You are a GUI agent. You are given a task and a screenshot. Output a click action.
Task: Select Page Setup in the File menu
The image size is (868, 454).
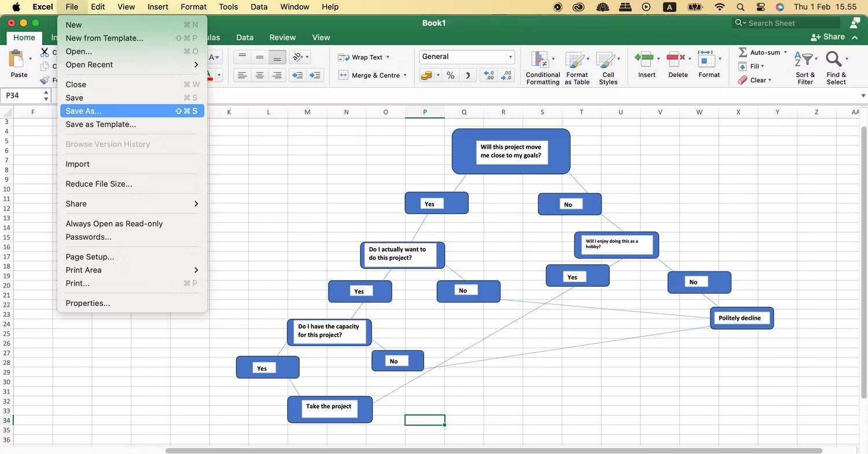[x=90, y=256]
